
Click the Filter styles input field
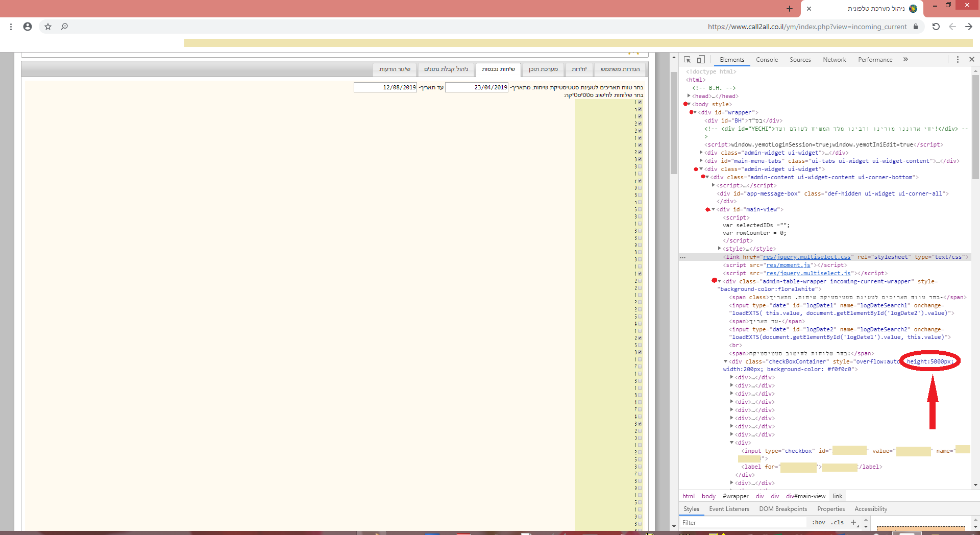[x=743, y=522]
